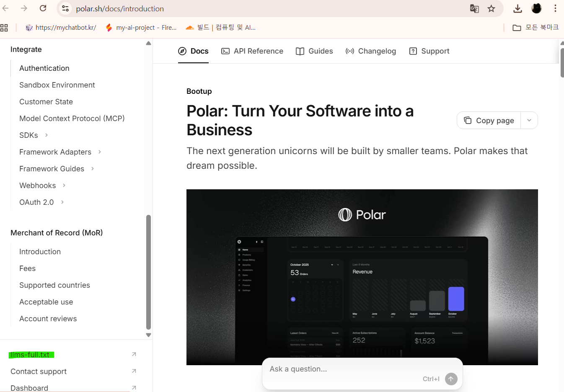564x392 pixels.
Task: Open the Copy page dropdown arrow
Action: pos(529,120)
